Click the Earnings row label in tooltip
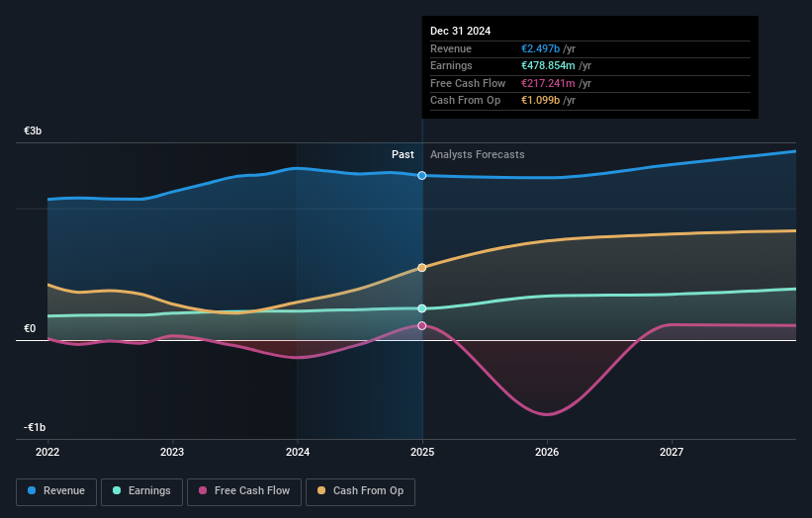Viewport: 812px width, 518px height. tap(451, 65)
